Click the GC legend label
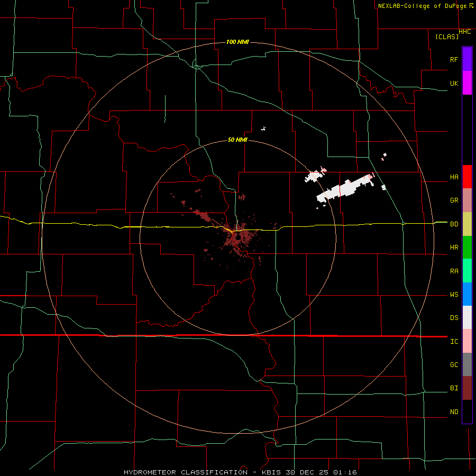The width and height of the screenshot is (476, 476). [x=454, y=365]
